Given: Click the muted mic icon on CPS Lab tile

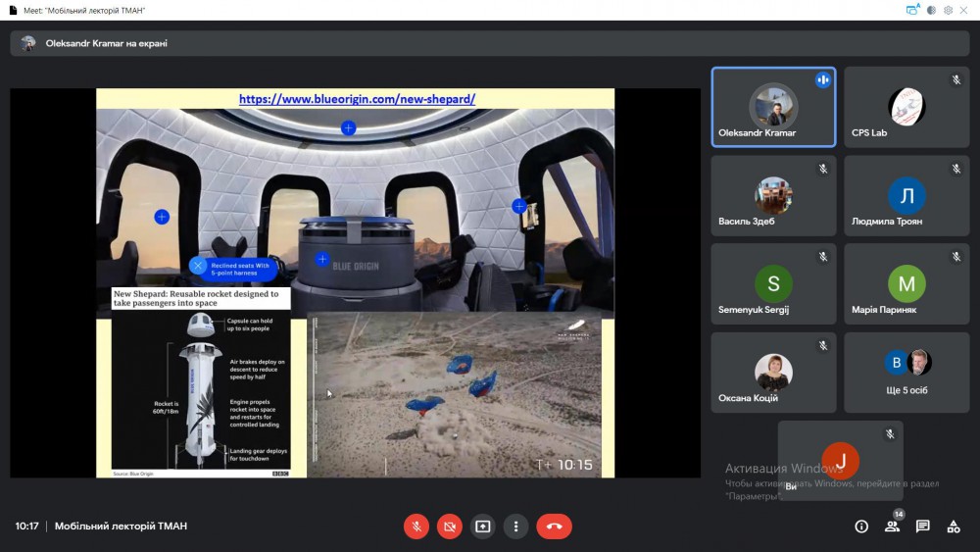Looking at the screenshot, I should pyautogui.click(x=956, y=80).
